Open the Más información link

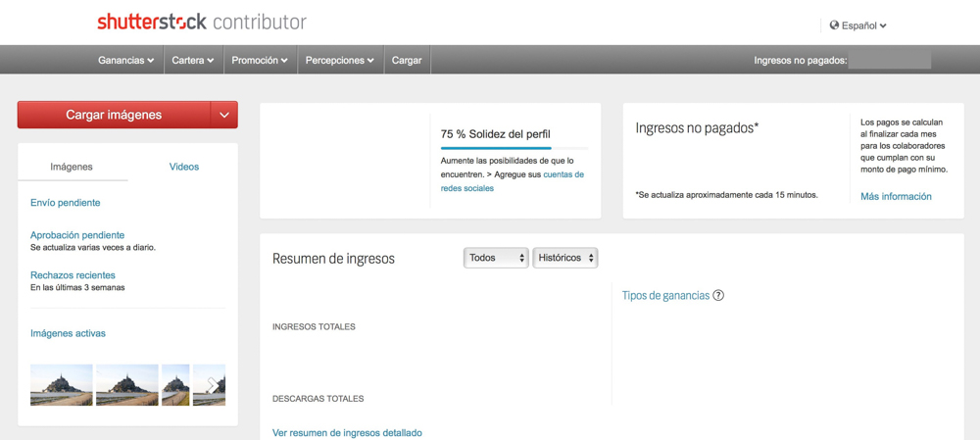[896, 196]
